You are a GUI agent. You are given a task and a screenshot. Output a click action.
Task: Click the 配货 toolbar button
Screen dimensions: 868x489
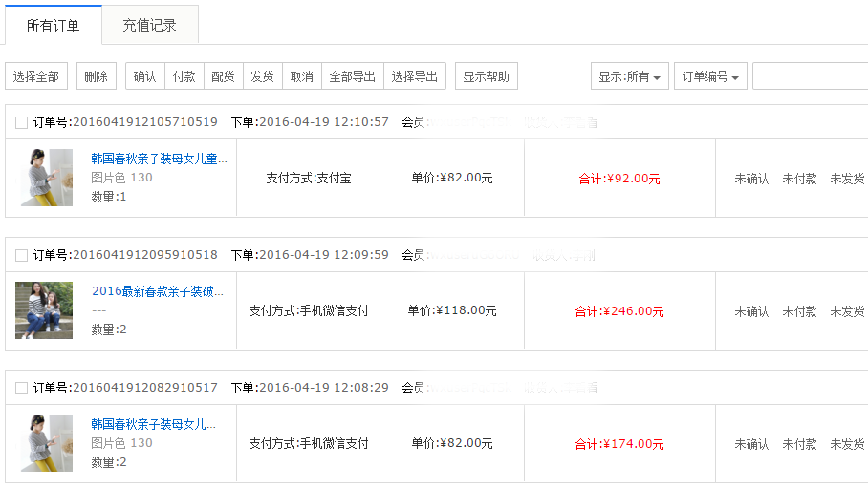(223, 76)
